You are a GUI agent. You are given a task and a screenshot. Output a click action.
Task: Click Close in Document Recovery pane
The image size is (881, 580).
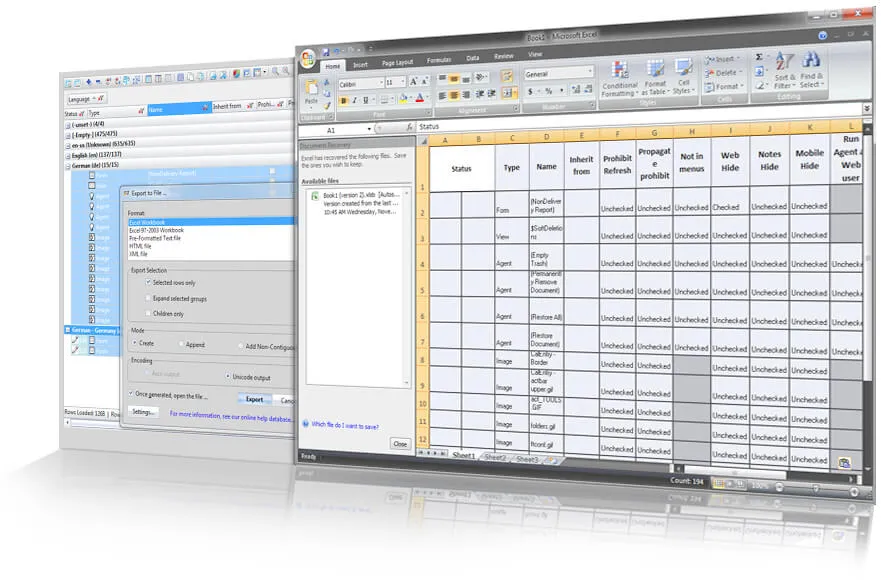click(x=400, y=444)
